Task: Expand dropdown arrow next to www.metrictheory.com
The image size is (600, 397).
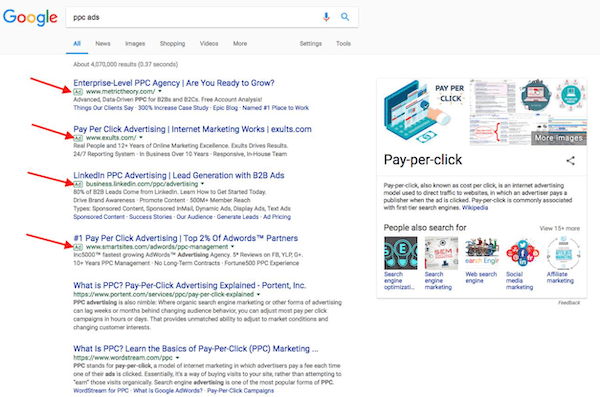Action: tap(160, 91)
